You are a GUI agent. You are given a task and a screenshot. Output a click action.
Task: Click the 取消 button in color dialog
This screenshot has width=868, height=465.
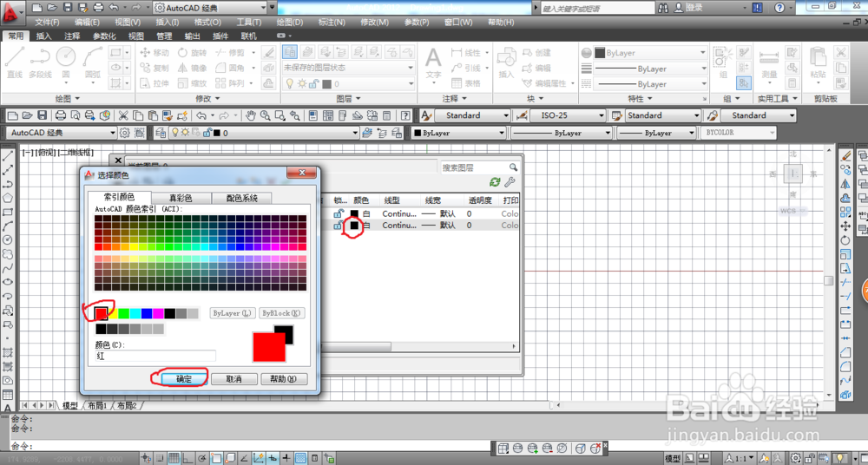click(234, 379)
